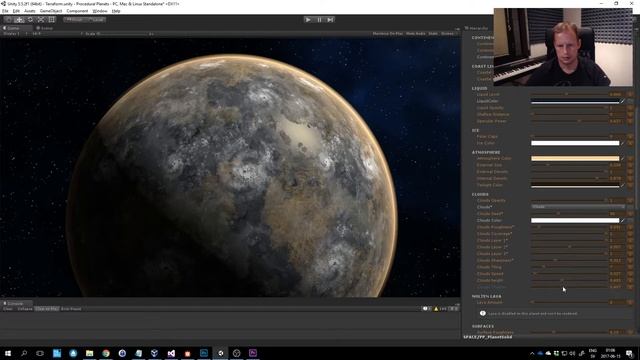Viewport: 640px width, 360px height.
Task: Toggle console Collapse option
Action: (24, 309)
